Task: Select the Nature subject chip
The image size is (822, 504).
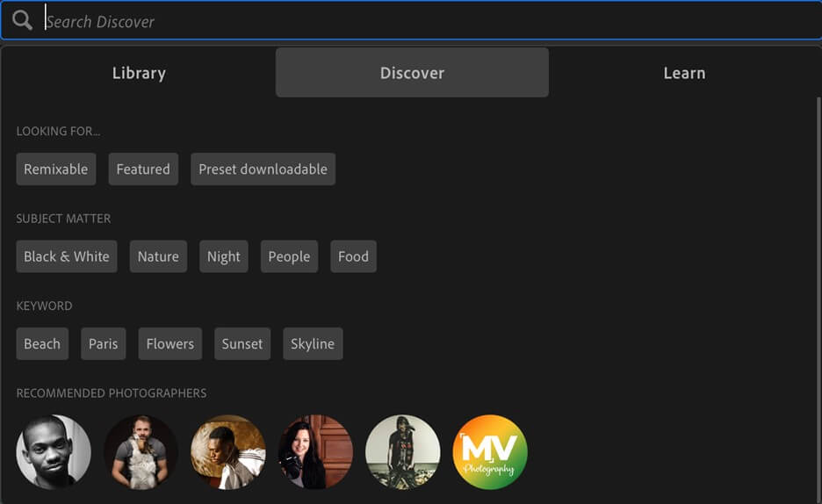Action: click(158, 256)
